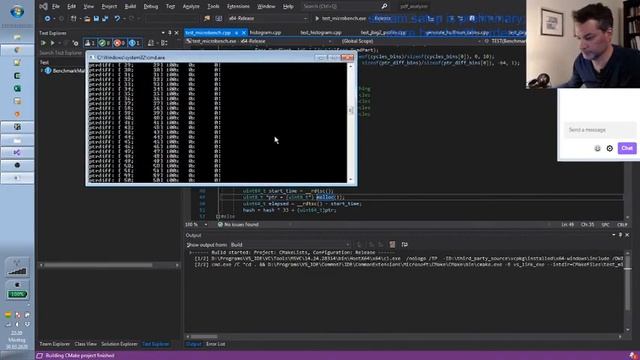This screenshot has height=360, width=640.
Task: Switch to the Solution Explorer tab
Action: [120, 344]
